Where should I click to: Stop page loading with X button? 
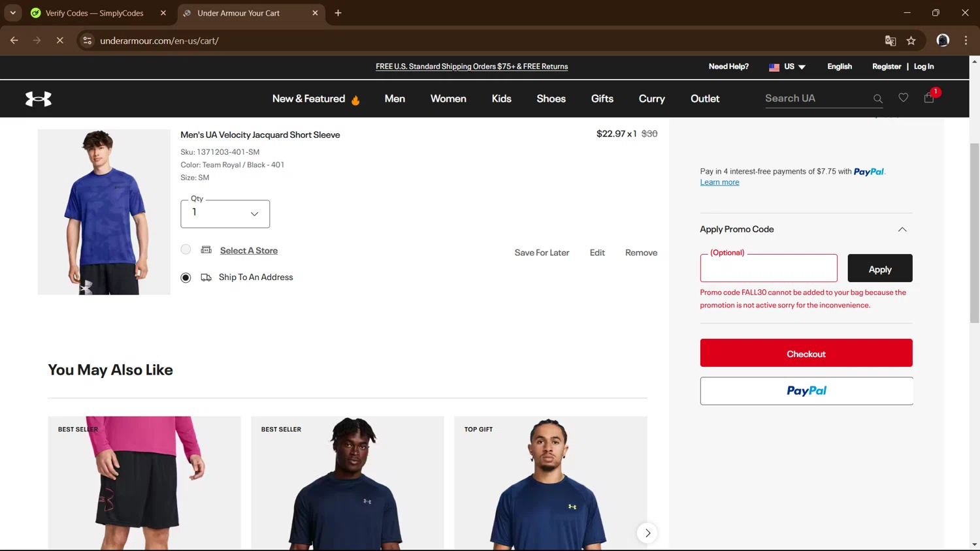click(x=59, y=40)
